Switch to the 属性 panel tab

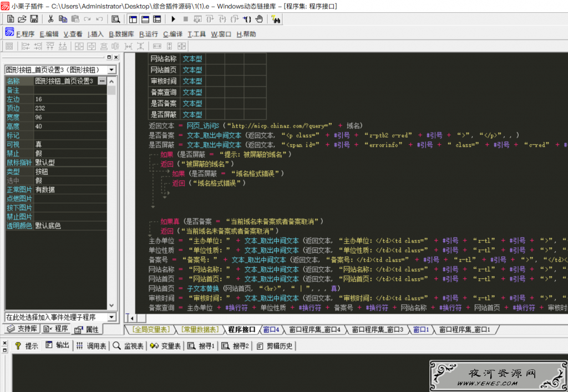tap(87, 329)
